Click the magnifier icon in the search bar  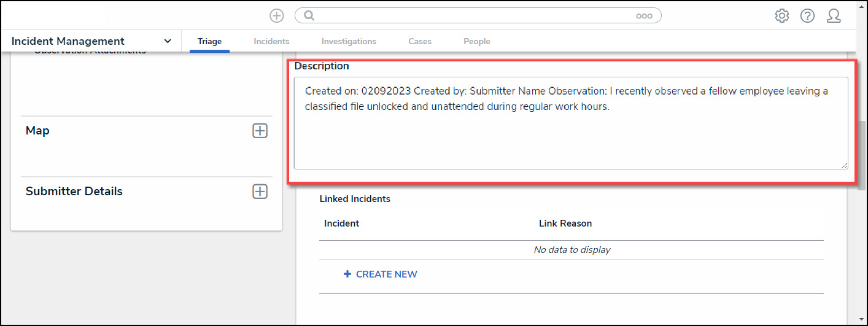click(309, 16)
